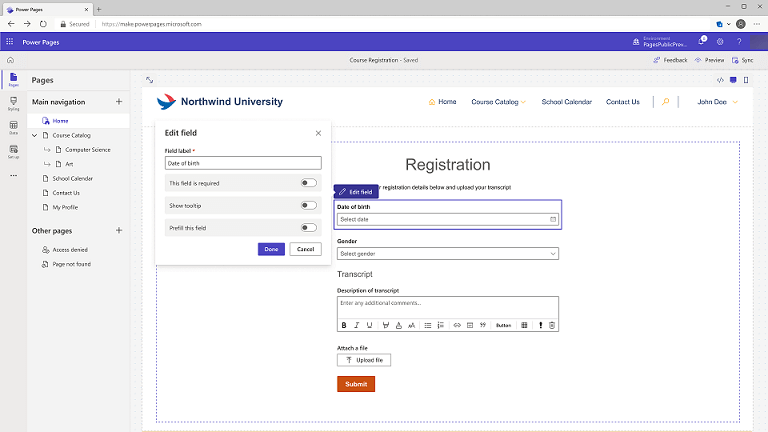Open the Data workspace icon

tap(13, 127)
